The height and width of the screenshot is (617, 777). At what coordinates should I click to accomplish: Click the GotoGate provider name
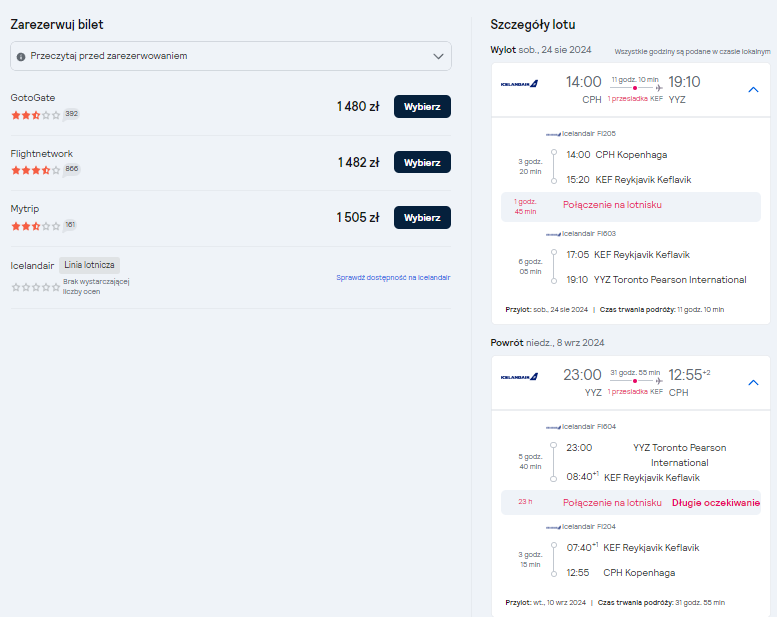tap(33, 98)
